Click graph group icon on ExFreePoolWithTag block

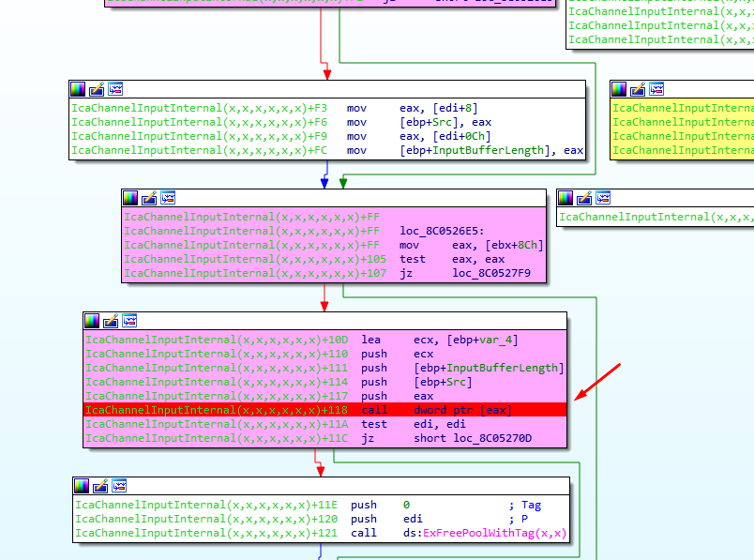tap(119, 486)
